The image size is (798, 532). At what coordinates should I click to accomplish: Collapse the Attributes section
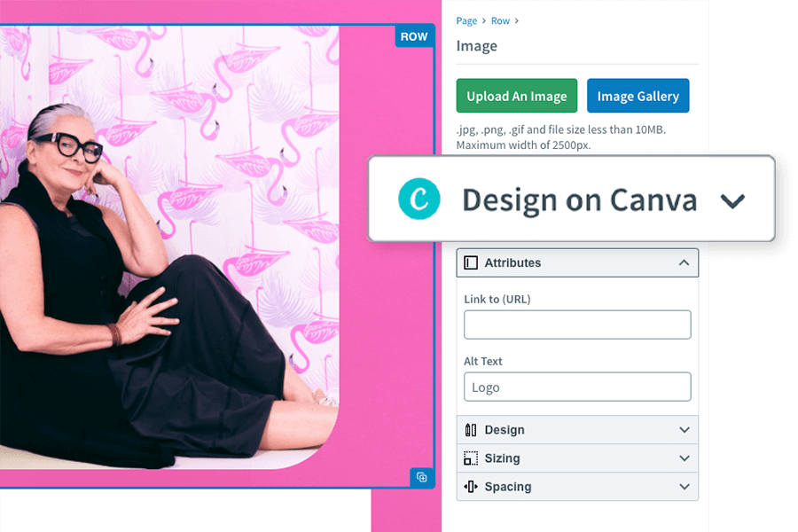tap(684, 262)
